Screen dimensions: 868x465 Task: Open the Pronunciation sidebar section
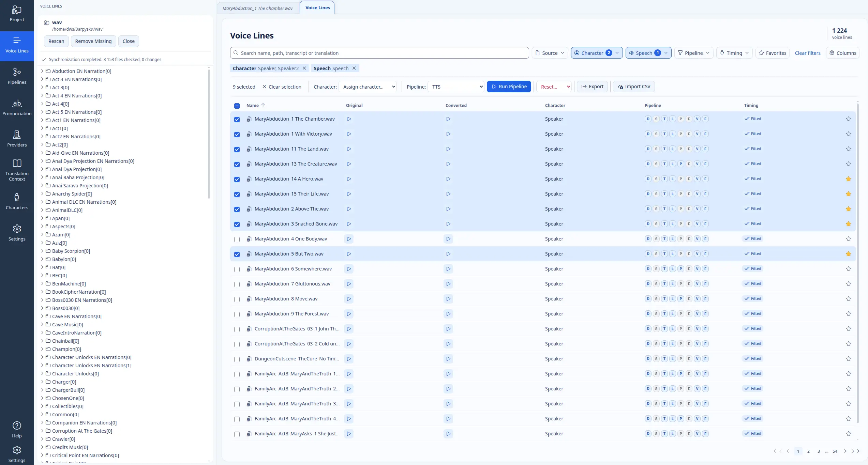click(17, 107)
